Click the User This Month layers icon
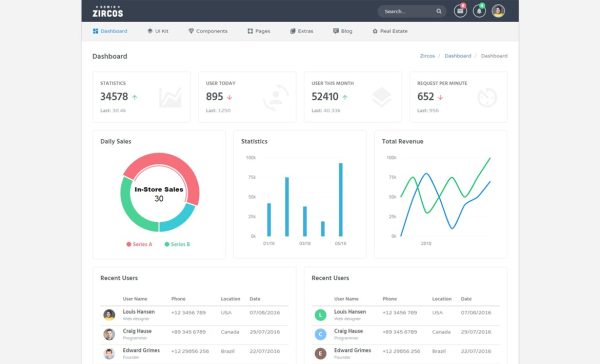Viewport: 600px width, 364px height. click(x=382, y=97)
